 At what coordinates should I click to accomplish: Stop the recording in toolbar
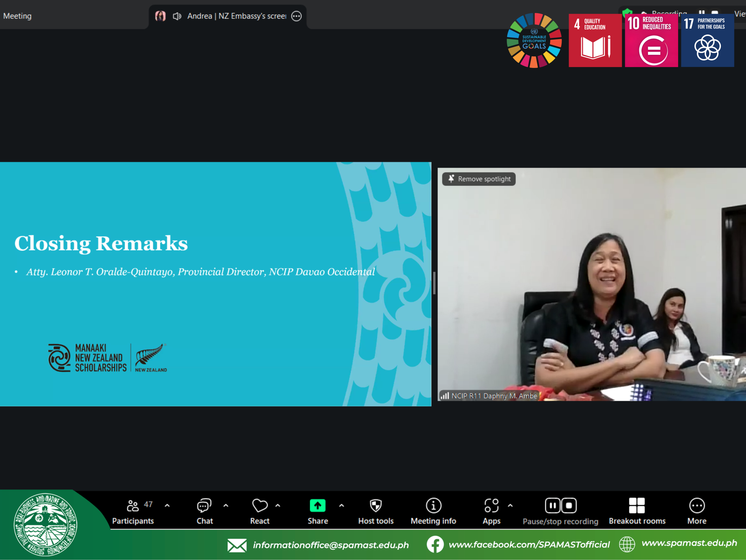[x=569, y=506]
